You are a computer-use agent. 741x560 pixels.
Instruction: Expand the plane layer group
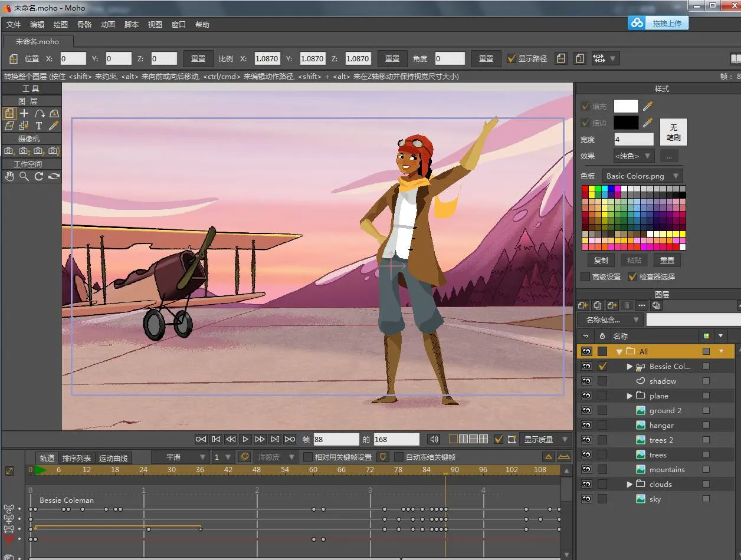click(629, 396)
